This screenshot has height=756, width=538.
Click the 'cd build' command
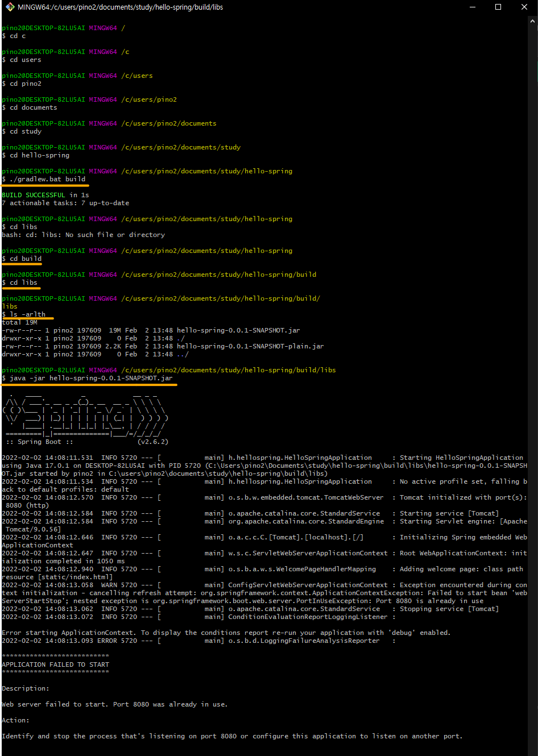tap(22, 259)
